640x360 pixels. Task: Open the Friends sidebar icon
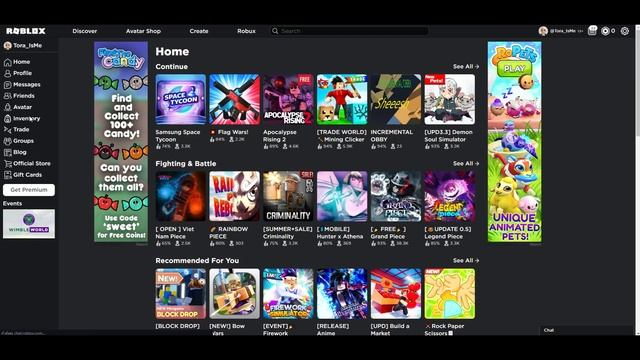[x=7, y=96]
